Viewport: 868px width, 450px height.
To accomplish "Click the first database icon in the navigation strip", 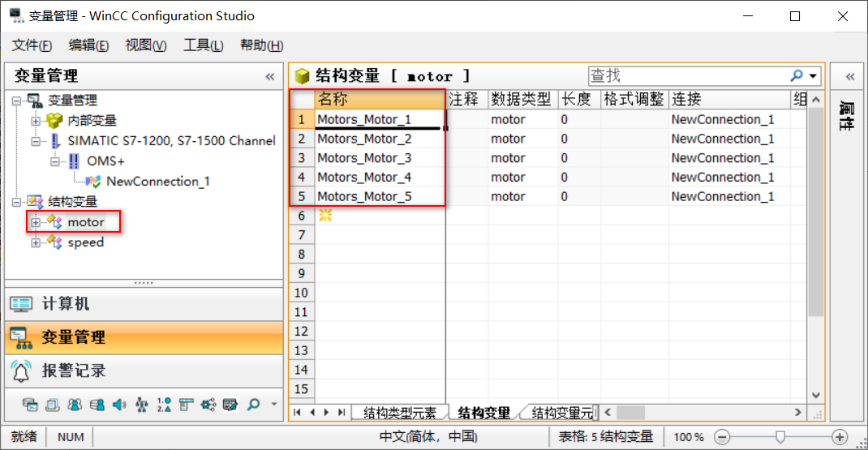I will [30, 404].
